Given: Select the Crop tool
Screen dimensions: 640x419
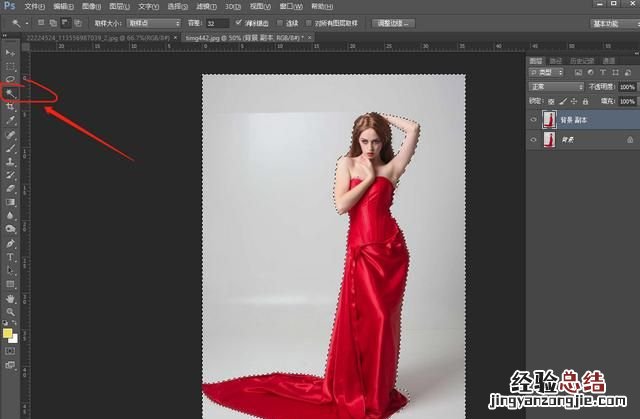Looking at the screenshot, I should click(10, 105).
